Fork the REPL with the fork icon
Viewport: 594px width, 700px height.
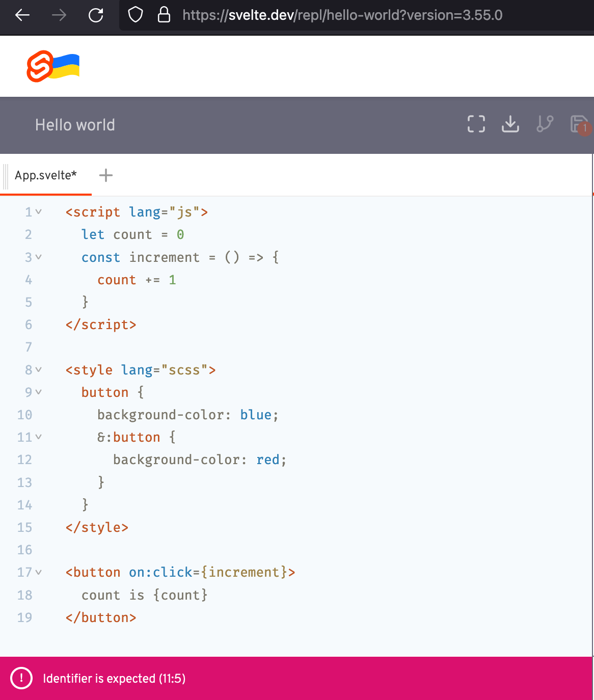click(545, 124)
